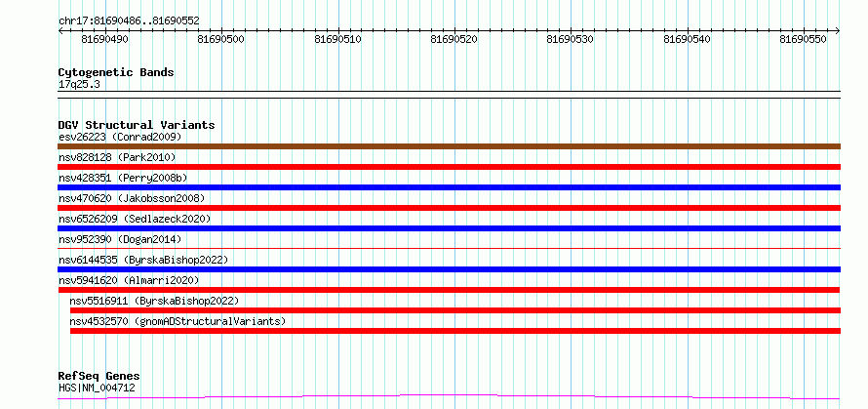Open nsv6144535 (ByrskaBishop2022) label
Screen dimensions: 868x409
click(x=143, y=260)
